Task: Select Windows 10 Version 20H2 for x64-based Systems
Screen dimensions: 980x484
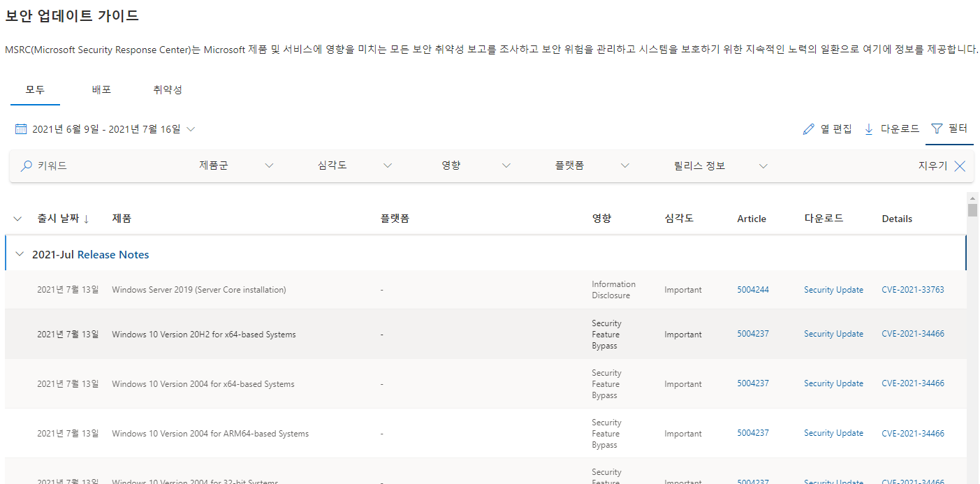Action: (204, 335)
